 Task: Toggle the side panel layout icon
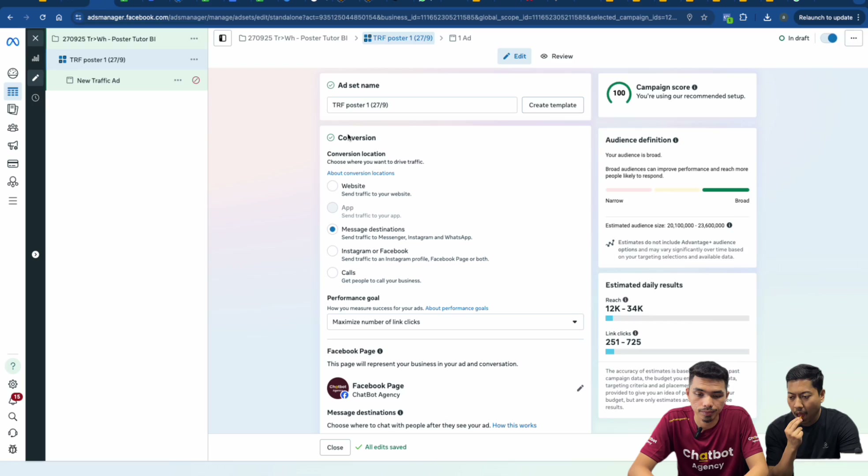click(x=223, y=38)
